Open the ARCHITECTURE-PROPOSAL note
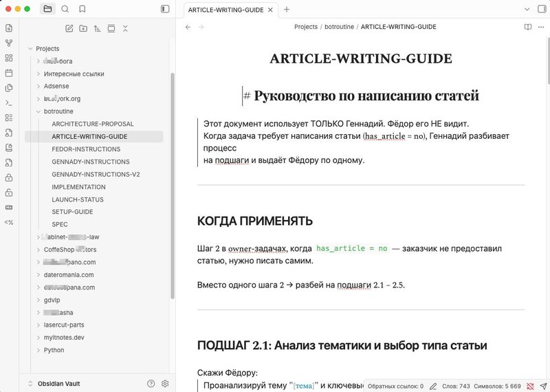Viewport: 550px width, 392px height. [93, 124]
